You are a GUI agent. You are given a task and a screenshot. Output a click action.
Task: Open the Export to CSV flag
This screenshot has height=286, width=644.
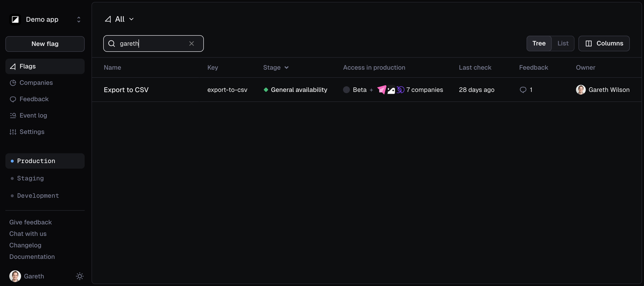coord(126,90)
